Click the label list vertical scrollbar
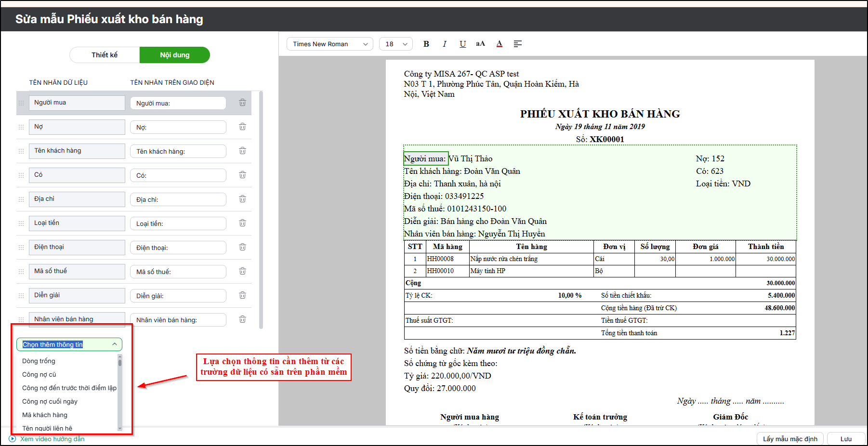This screenshot has height=446, width=868. pos(261,210)
